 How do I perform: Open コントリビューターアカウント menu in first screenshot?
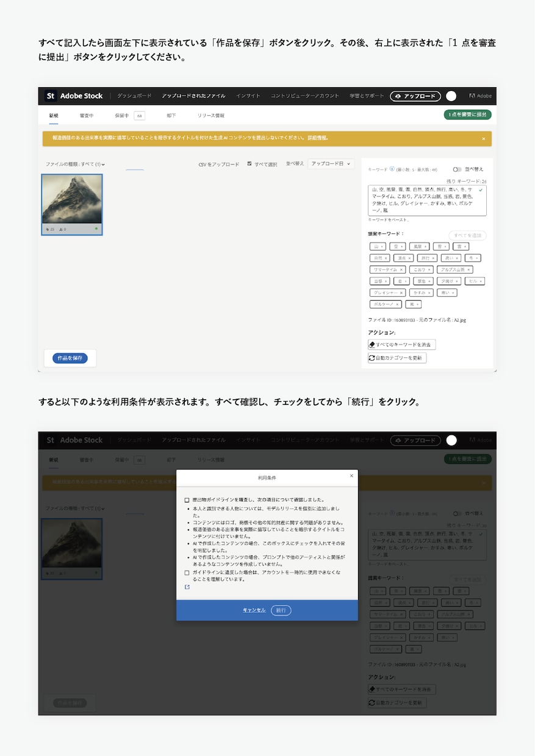(305, 96)
